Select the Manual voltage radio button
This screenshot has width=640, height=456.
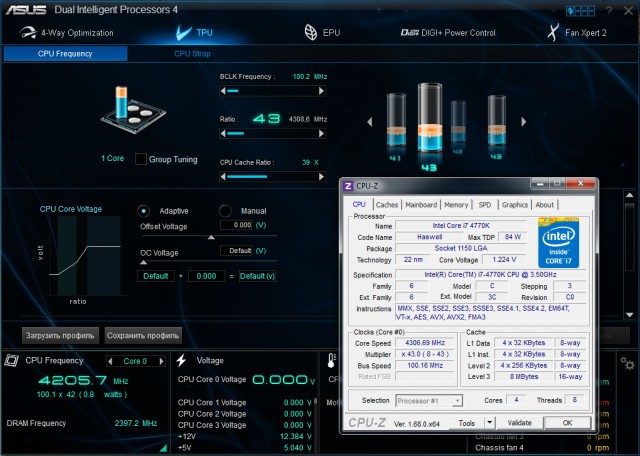click(x=225, y=211)
